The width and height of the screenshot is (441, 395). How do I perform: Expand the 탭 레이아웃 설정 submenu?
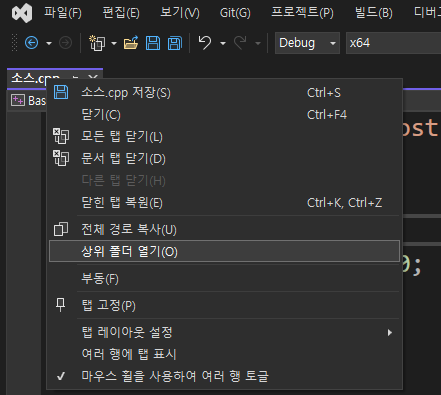click(225, 332)
